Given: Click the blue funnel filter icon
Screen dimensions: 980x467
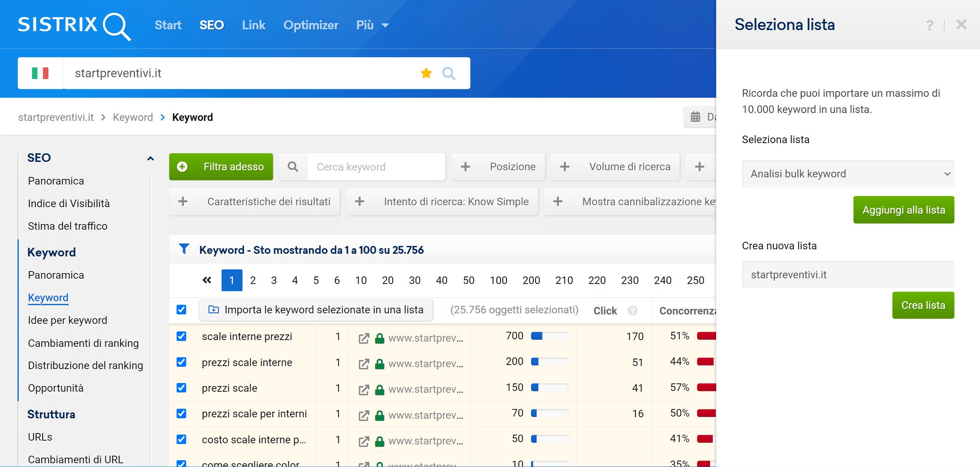Looking at the screenshot, I should click(x=184, y=249).
